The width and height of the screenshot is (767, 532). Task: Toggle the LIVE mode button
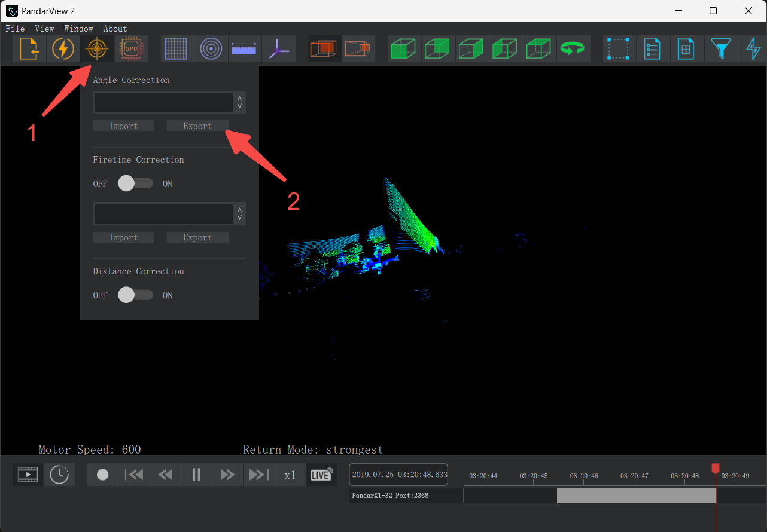321,475
